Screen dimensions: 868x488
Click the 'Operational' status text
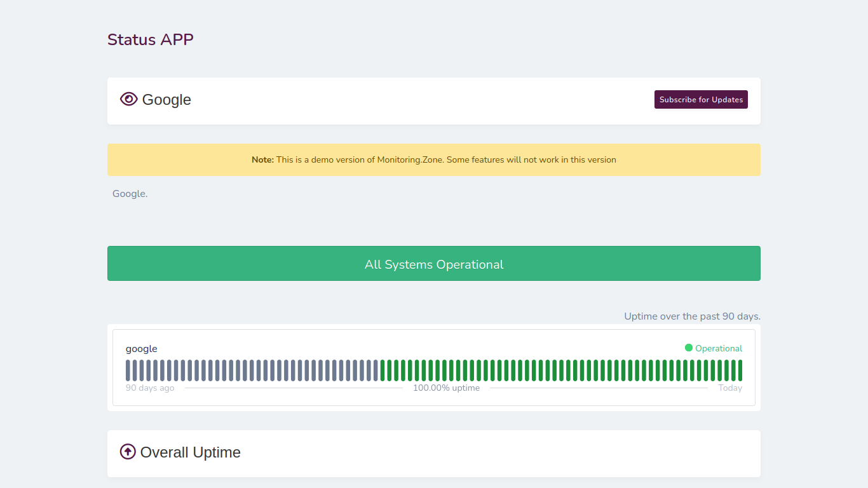coord(719,348)
